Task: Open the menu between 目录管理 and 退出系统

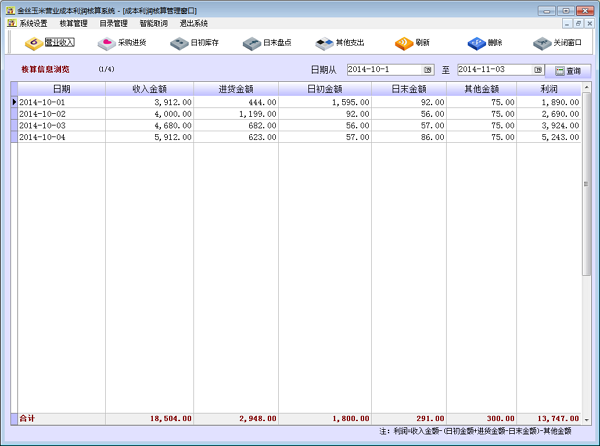Action: (x=153, y=23)
